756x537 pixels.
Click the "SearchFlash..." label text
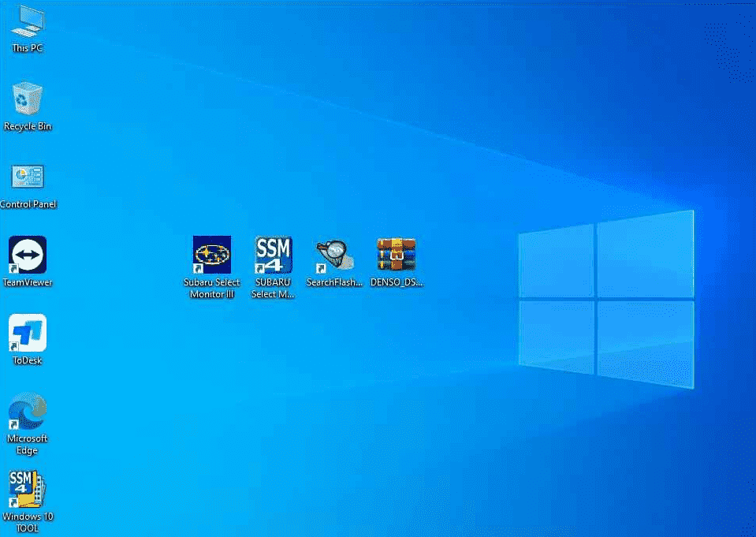[x=334, y=282]
